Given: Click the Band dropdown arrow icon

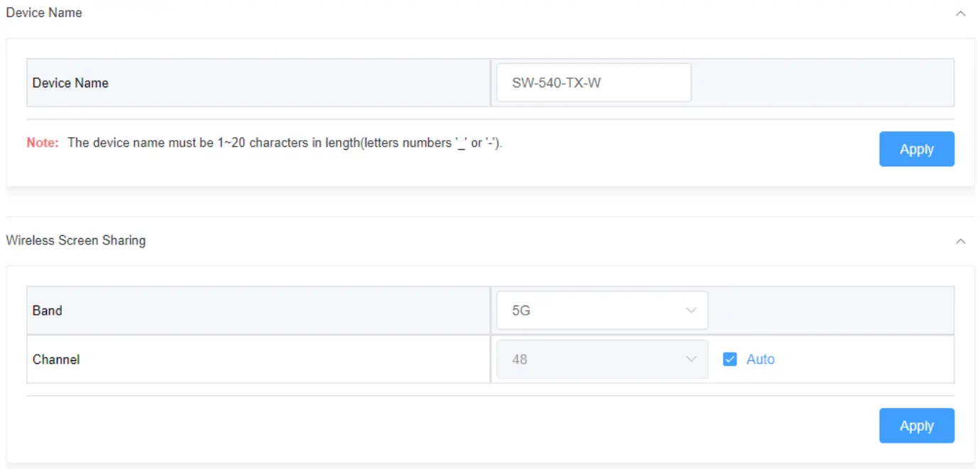Looking at the screenshot, I should click(x=691, y=311).
